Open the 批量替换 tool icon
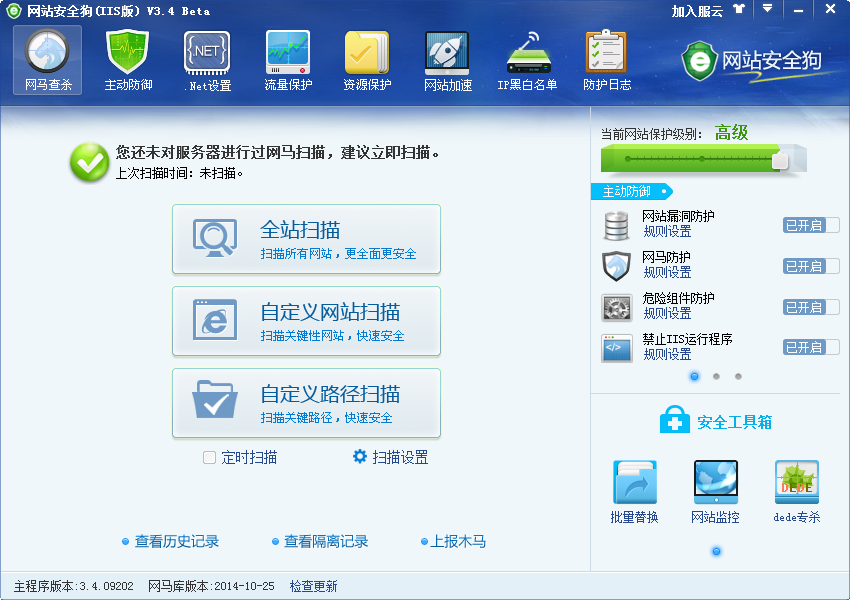 coord(634,482)
